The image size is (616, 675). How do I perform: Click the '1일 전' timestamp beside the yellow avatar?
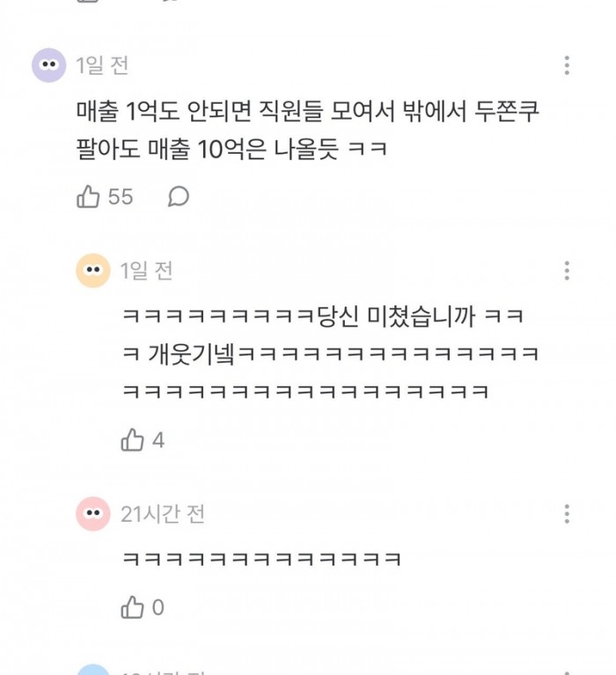pos(147,270)
